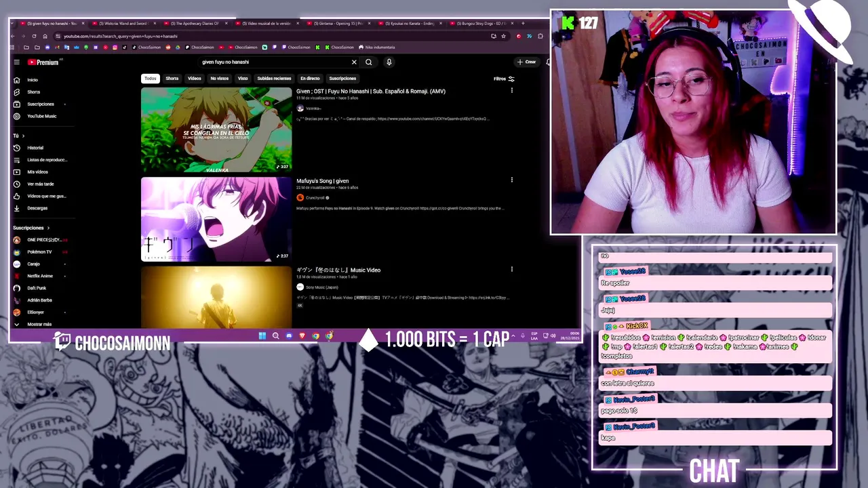The height and width of the screenshot is (488, 868).
Task: Open Videos que me gustan
Action: (41, 197)
